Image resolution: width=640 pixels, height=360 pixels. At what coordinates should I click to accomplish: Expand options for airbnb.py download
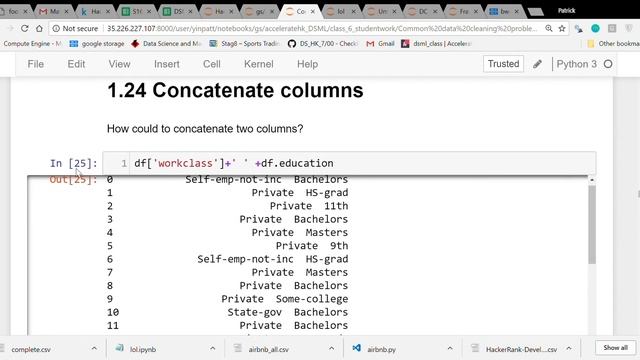(x=450, y=349)
